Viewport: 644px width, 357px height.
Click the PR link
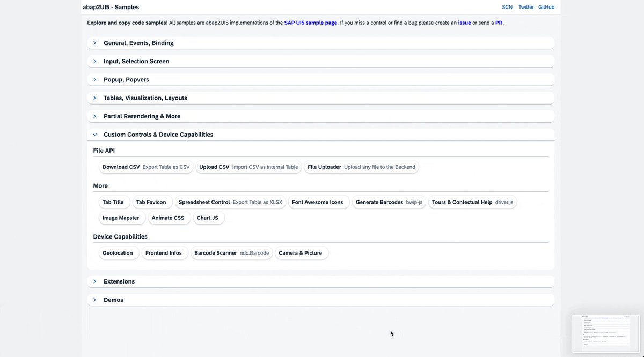point(499,23)
